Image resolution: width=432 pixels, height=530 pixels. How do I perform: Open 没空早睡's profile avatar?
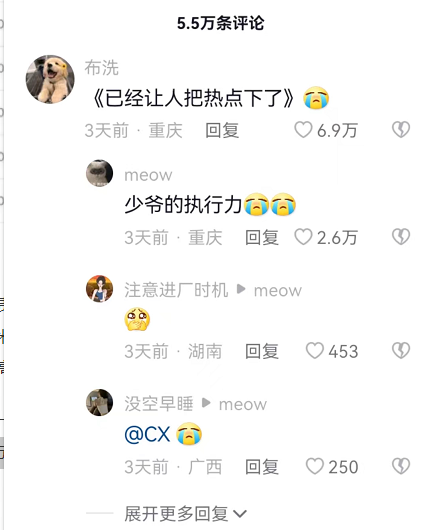click(x=99, y=402)
